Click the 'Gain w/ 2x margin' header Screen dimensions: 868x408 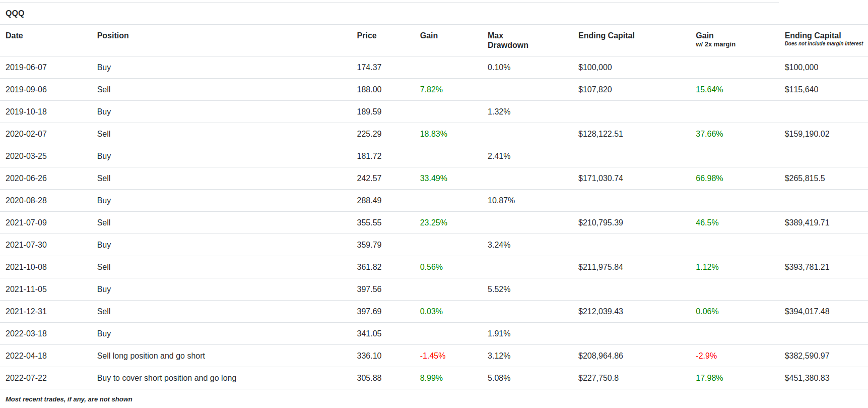(715, 39)
